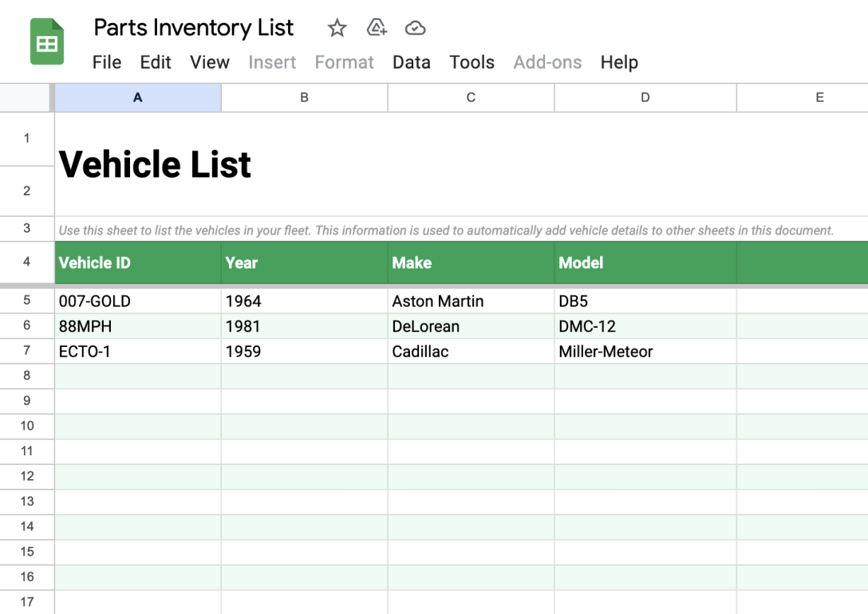
Task: Select column D header
Action: (645, 98)
